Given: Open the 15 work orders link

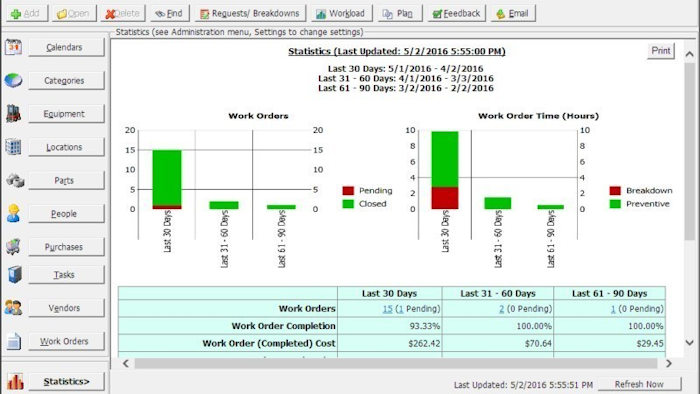Looking at the screenshot, I should pyautogui.click(x=388, y=309).
